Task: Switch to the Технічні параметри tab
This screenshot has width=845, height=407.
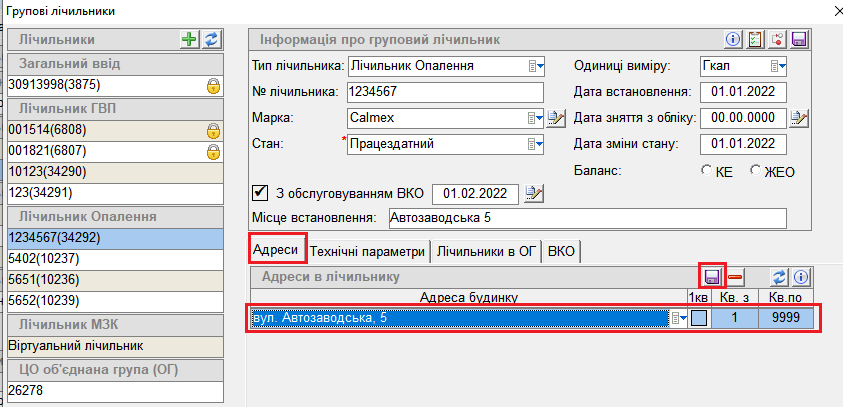Action: click(369, 251)
